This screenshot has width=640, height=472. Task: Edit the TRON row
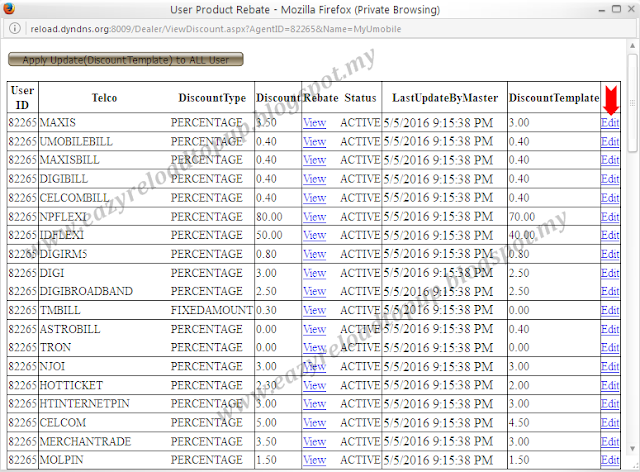[x=610, y=347]
